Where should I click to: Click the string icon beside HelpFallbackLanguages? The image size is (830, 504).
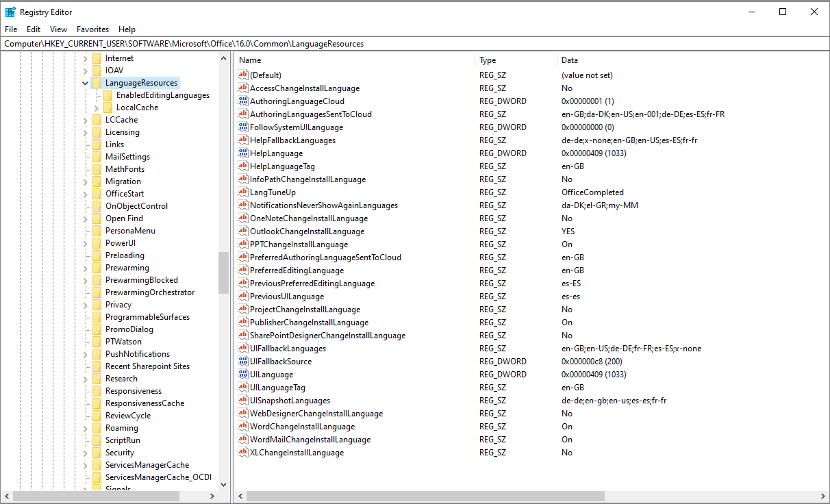pos(242,140)
